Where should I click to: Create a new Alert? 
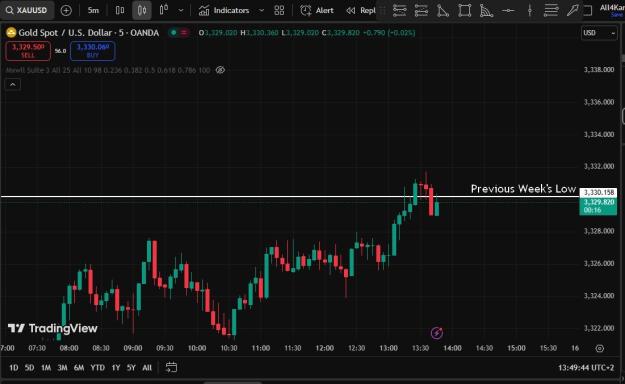pyautogui.click(x=317, y=10)
